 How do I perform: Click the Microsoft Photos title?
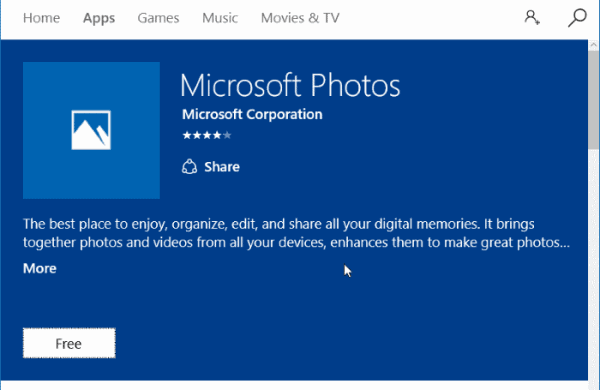[x=290, y=85]
